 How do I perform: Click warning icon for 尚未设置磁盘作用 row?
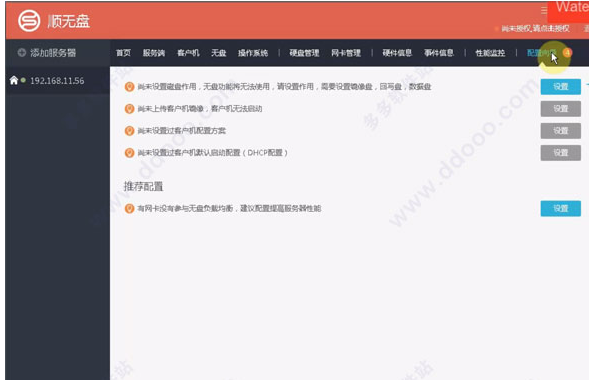[x=129, y=87]
